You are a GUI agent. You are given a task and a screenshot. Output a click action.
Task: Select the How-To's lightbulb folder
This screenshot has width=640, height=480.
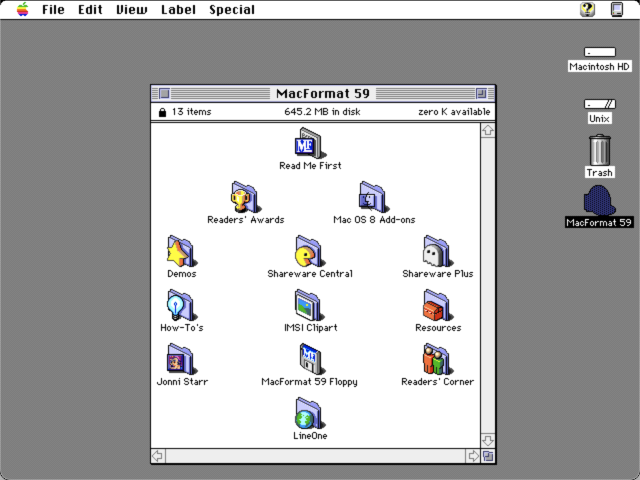(x=182, y=305)
